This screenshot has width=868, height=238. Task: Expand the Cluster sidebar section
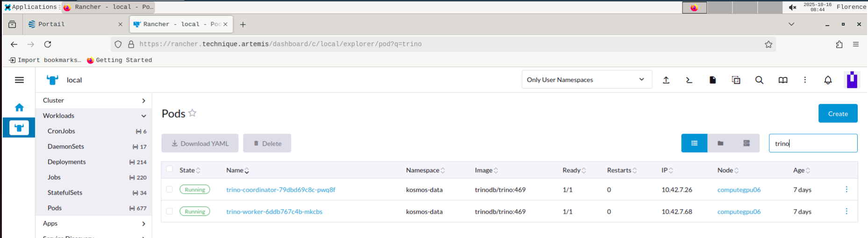pos(143,101)
